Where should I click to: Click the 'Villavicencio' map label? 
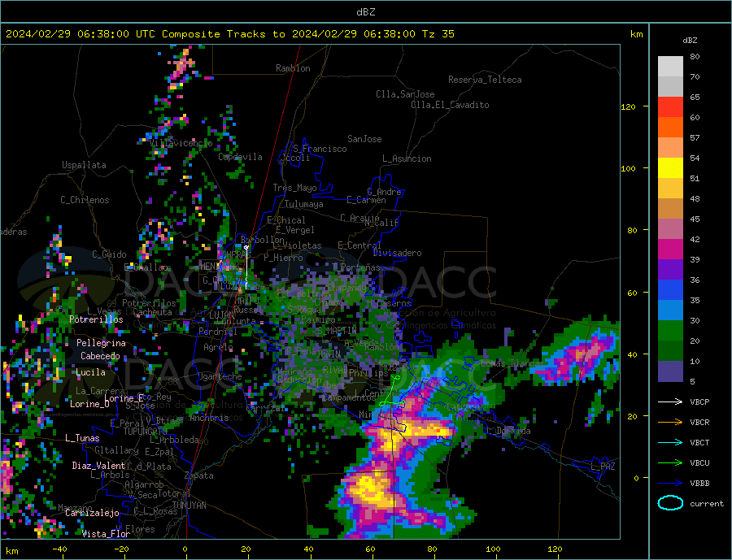point(181,143)
